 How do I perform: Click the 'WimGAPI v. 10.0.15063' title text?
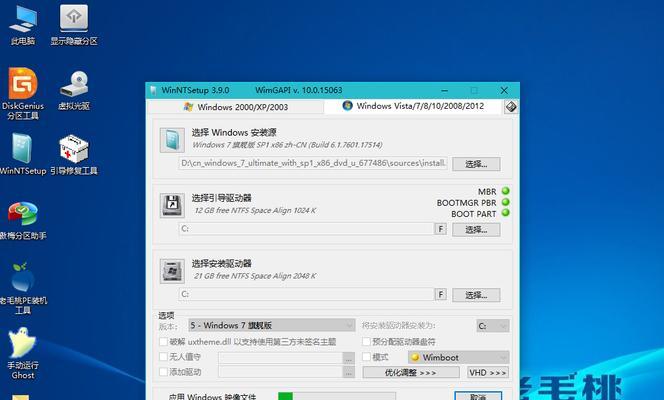299,90
